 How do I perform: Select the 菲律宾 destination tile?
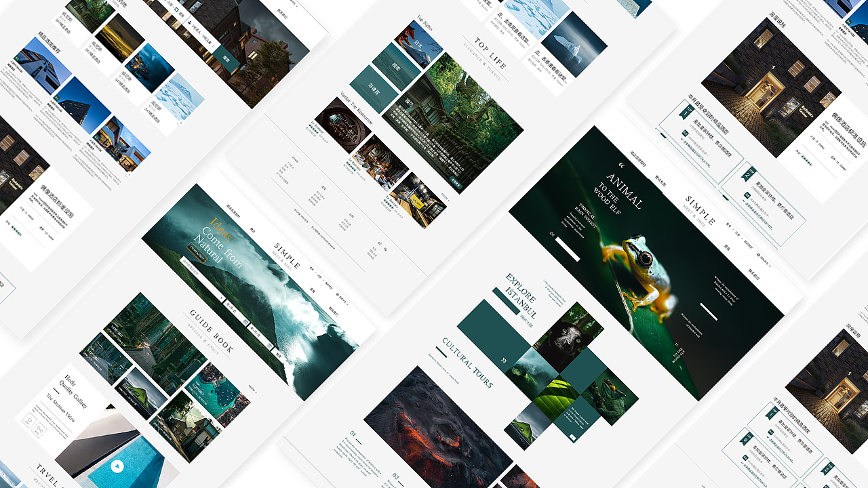[374, 89]
